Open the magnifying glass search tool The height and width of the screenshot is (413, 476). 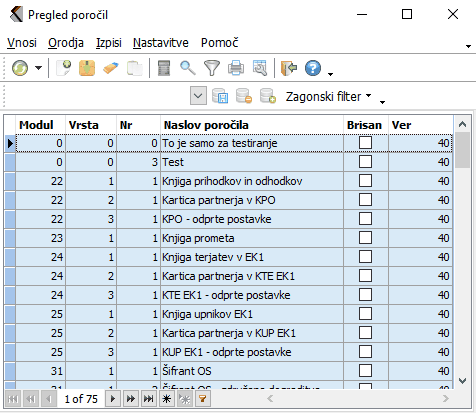[188, 68]
